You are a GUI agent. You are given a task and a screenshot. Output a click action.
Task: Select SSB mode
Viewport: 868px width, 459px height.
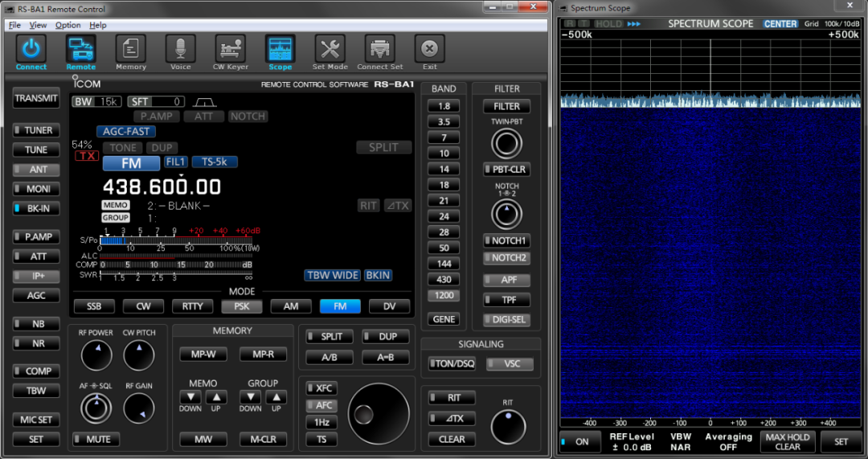pos(94,306)
